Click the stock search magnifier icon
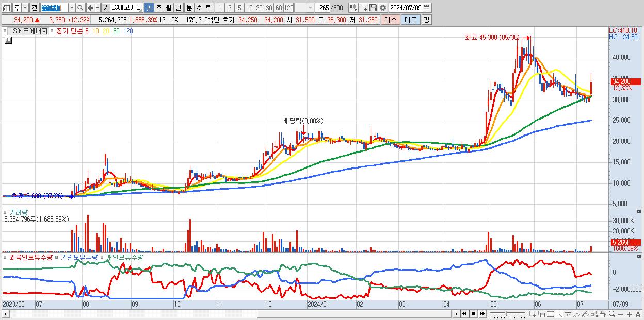The image size is (644, 320). [x=80, y=8]
